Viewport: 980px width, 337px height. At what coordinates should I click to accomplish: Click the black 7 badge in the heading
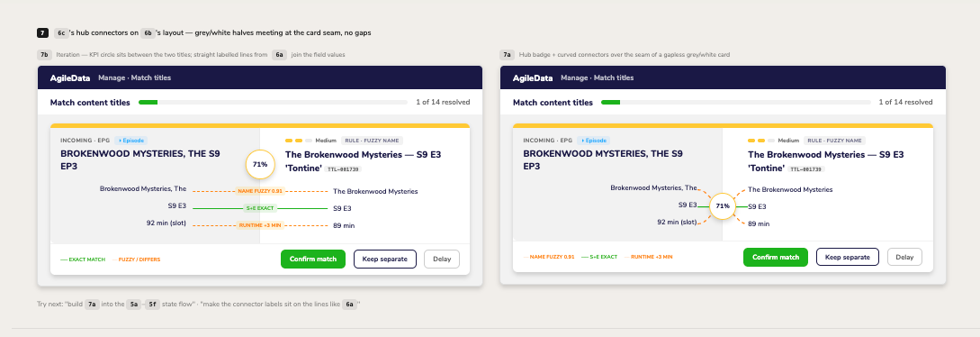[x=42, y=32]
